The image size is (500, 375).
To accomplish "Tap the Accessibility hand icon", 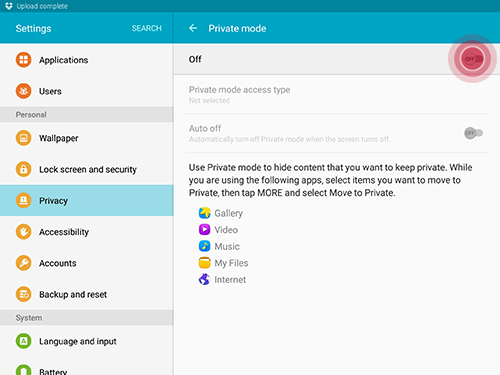I will [x=23, y=232].
